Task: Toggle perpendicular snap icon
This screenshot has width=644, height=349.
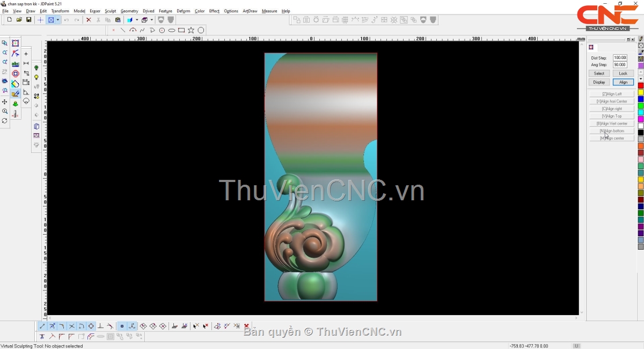Action: (100, 326)
